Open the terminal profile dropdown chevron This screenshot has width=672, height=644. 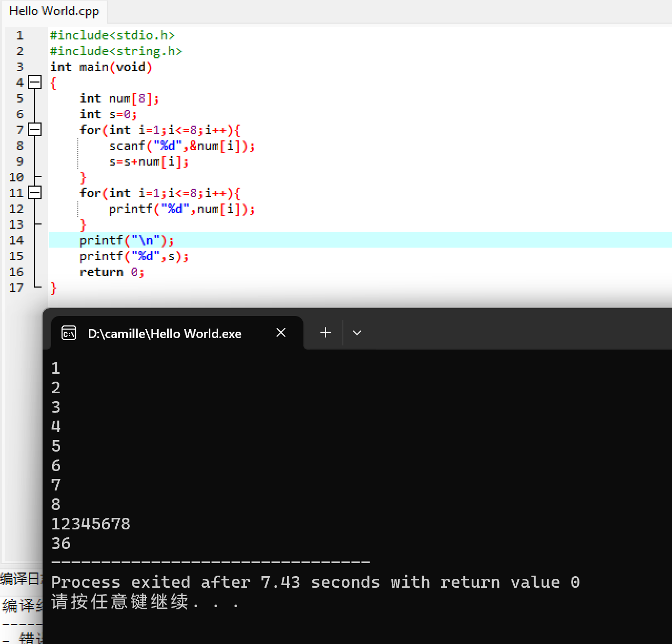357,332
